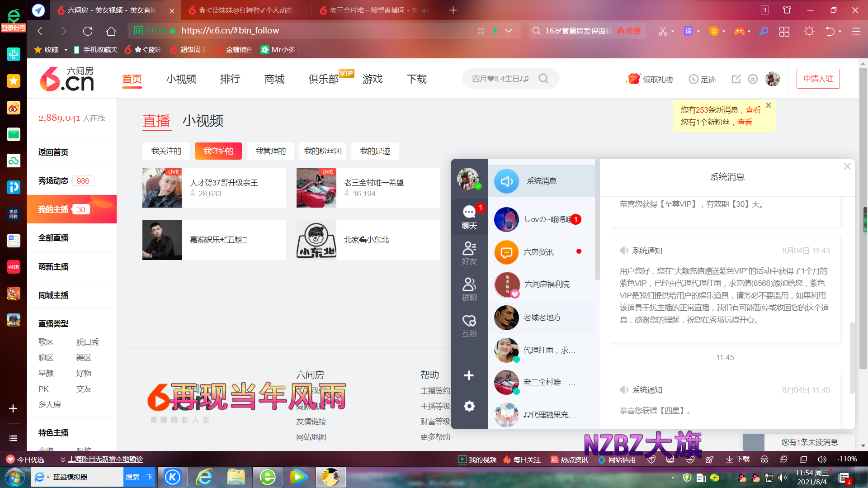This screenshot has width=868, height=488.
Task: Open the browser game controller icon
Action: (739, 31)
